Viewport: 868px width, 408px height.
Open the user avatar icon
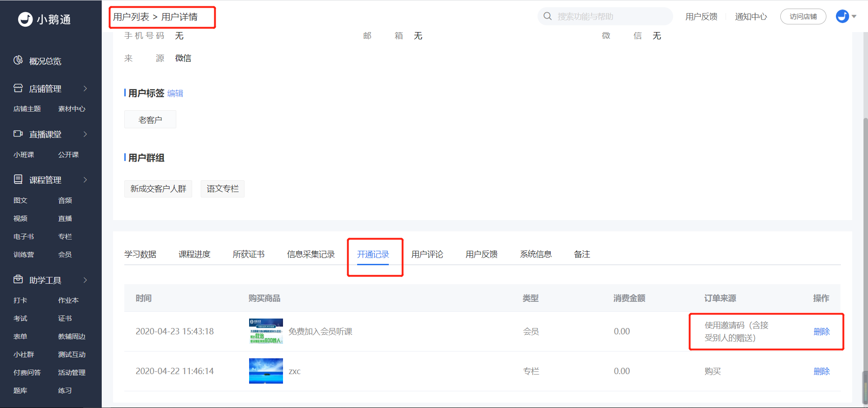click(842, 16)
